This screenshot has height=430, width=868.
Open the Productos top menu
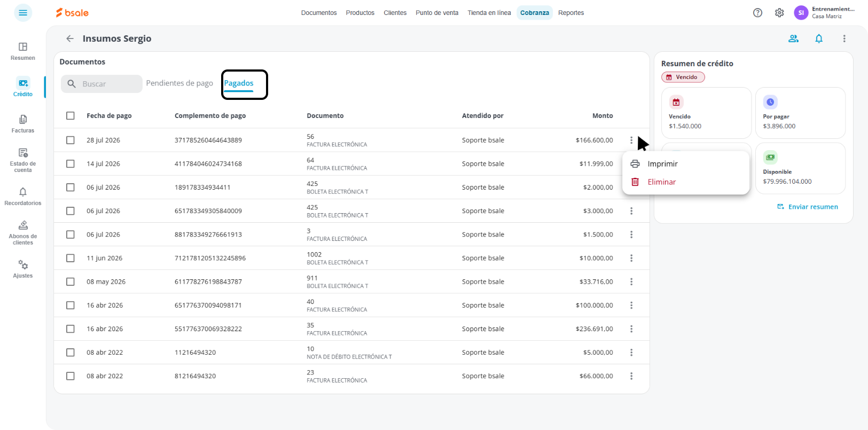tap(360, 13)
